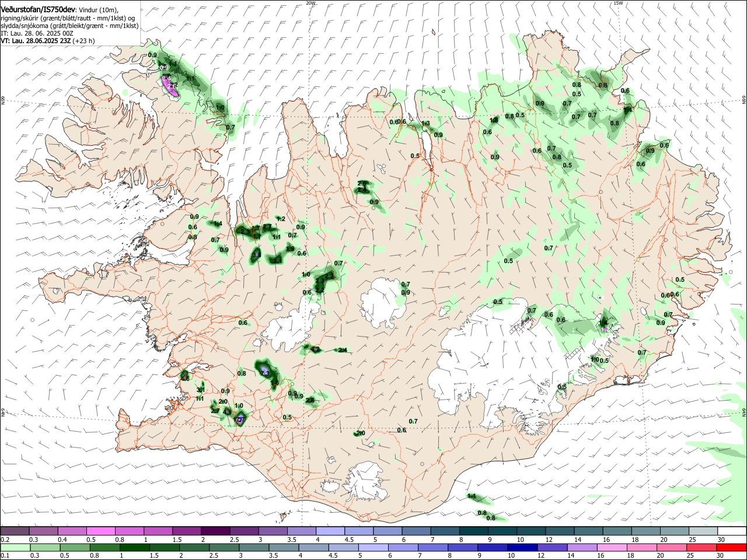
Task: Click the '20W' longitude label
Action: 310,3
